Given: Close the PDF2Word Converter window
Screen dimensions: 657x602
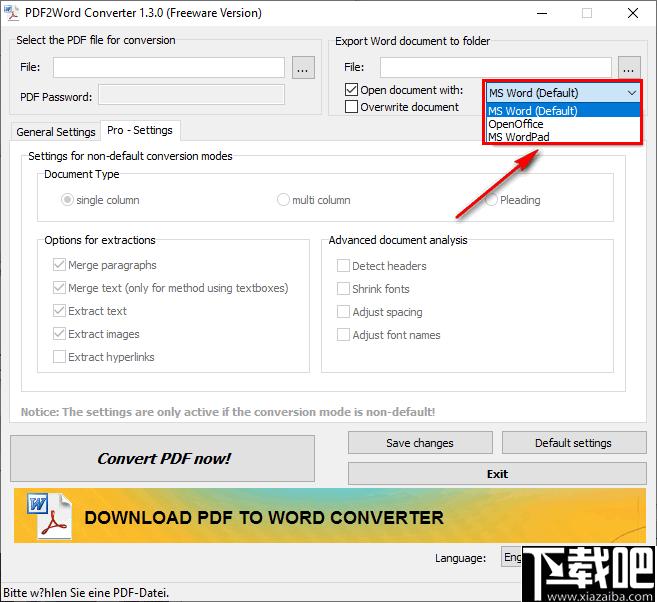Looking at the screenshot, I should coord(633,13).
